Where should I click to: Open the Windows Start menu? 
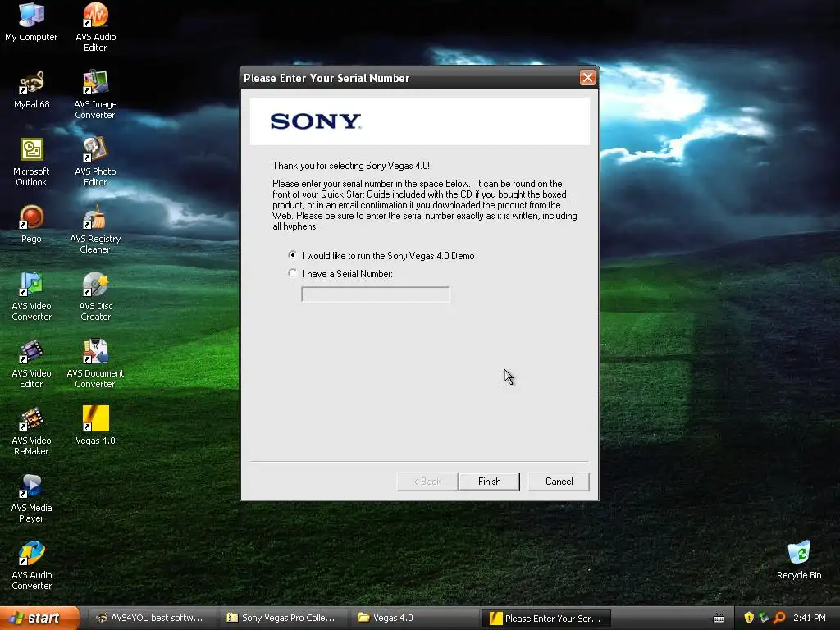tap(39, 618)
